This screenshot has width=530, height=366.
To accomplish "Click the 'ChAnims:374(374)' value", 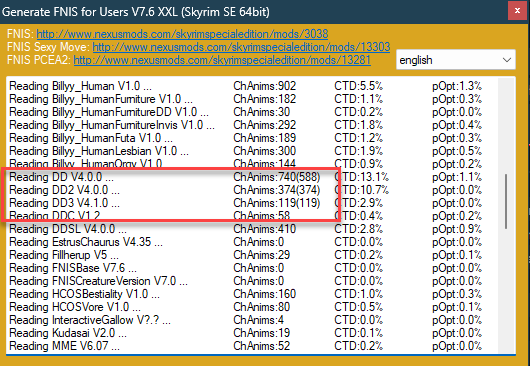I will coord(276,190).
